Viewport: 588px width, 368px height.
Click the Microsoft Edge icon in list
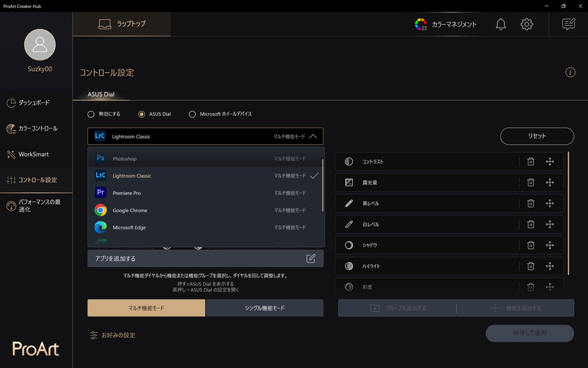tap(101, 227)
